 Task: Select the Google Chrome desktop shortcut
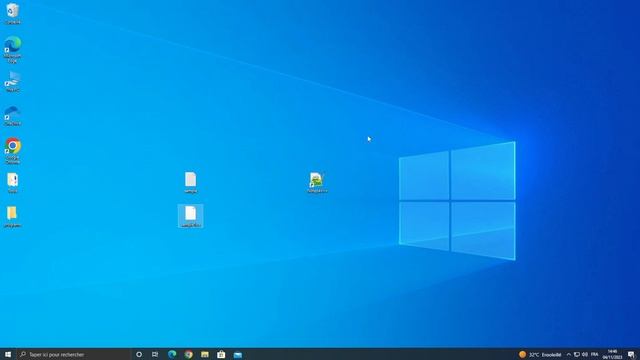[x=13, y=151]
